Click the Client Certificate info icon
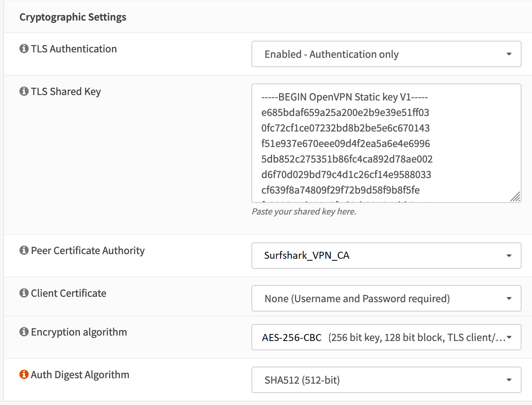532x405 pixels. pyautogui.click(x=24, y=293)
